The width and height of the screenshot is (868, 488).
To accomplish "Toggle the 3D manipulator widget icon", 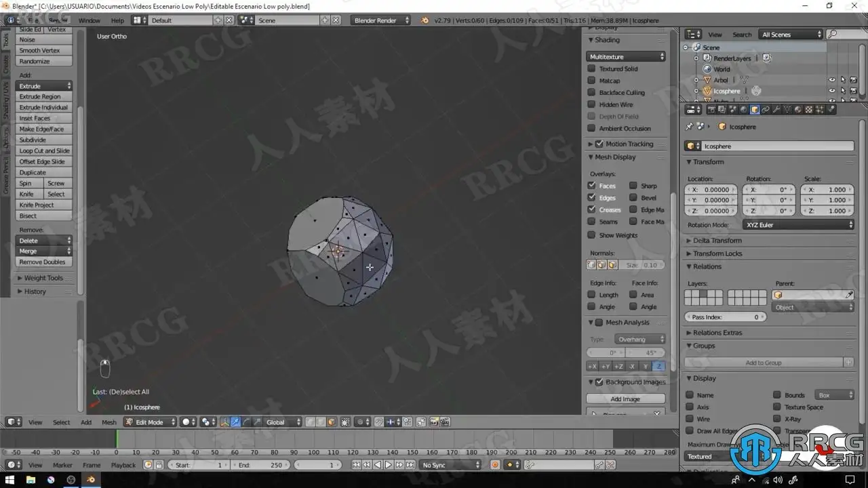I will (224, 422).
